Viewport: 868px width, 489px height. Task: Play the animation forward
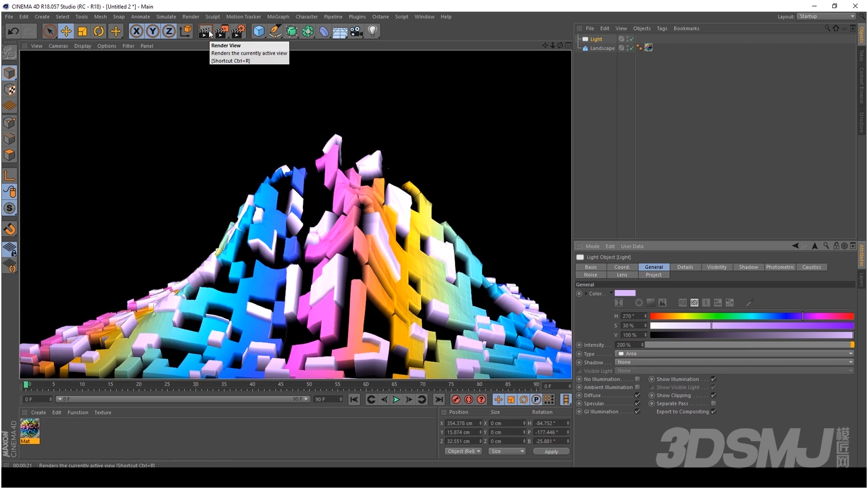[397, 400]
